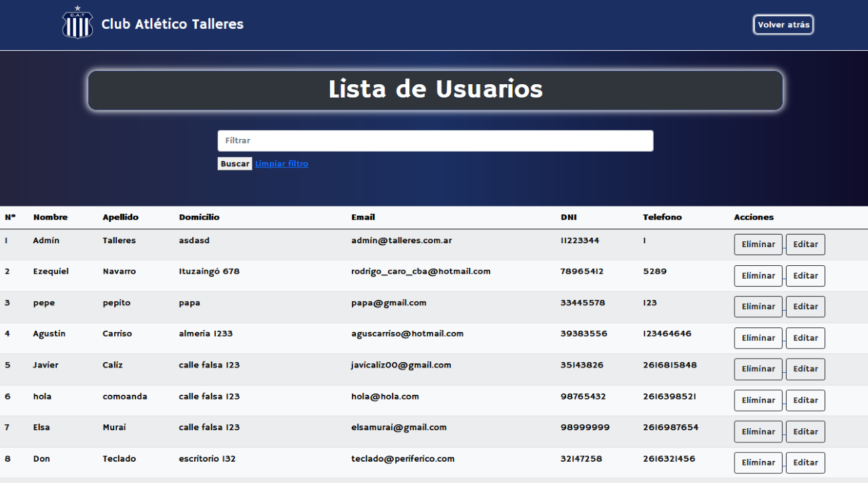Edit user Admin Talleres
The width and height of the screenshot is (868, 483).
tap(805, 245)
